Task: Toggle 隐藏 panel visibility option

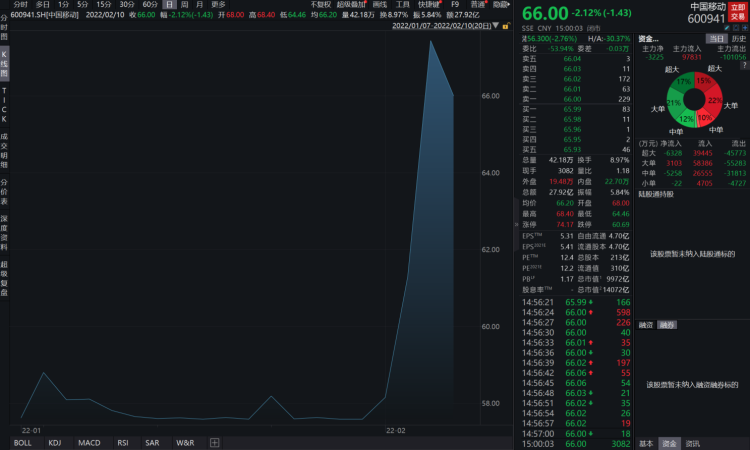Action: coord(501,4)
